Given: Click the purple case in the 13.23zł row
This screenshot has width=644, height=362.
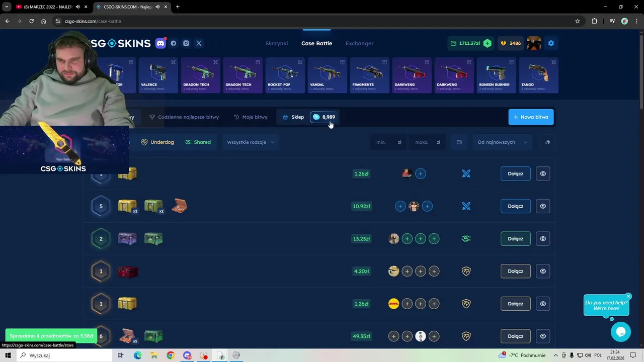Looking at the screenshot, I should [x=127, y=239].
